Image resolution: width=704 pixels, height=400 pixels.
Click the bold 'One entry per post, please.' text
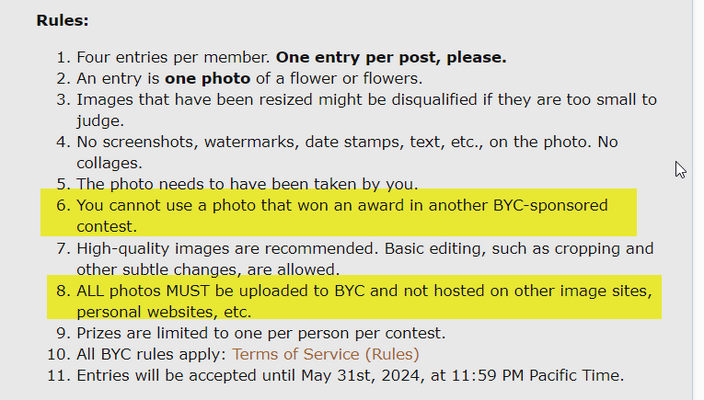pyautogui.click(x=391, y=57)
